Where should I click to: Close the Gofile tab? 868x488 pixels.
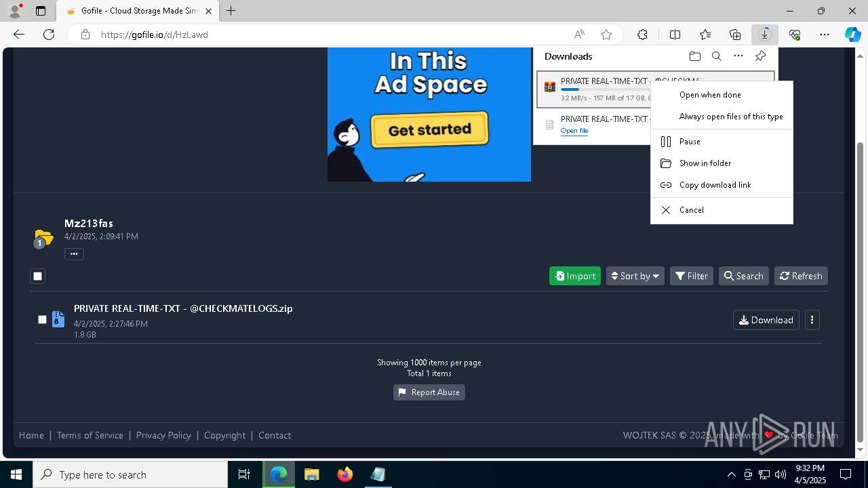(208, 11)
